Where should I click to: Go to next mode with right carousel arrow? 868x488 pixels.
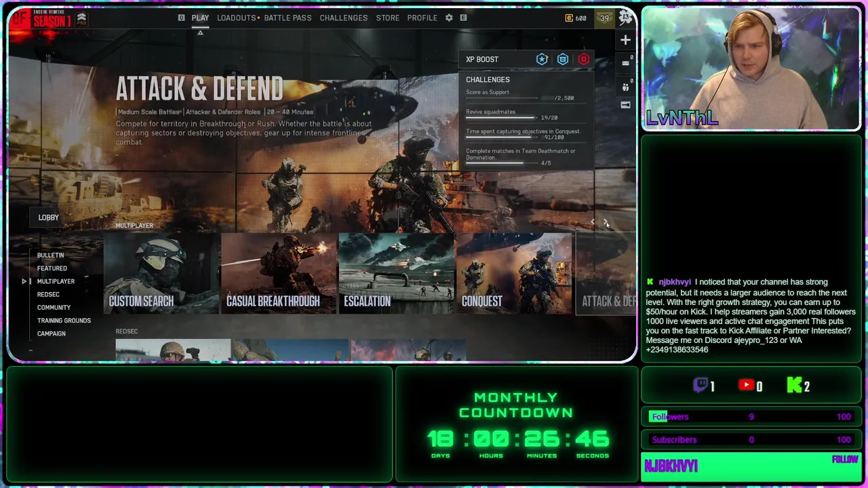(x=606, y=222)
